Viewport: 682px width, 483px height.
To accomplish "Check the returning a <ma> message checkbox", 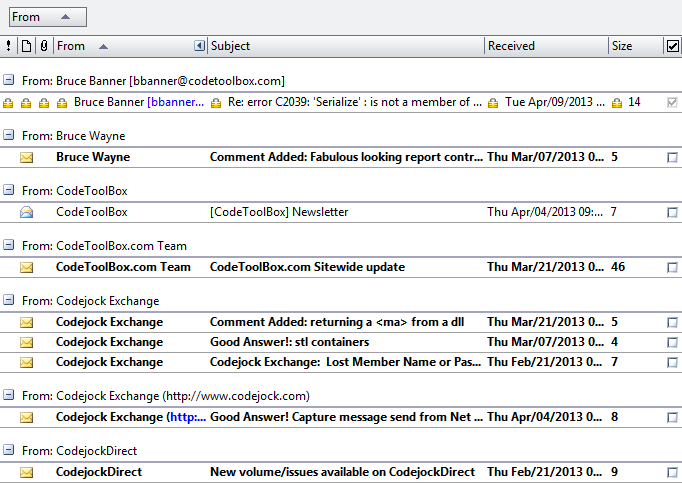I will [x=672, y=322].
